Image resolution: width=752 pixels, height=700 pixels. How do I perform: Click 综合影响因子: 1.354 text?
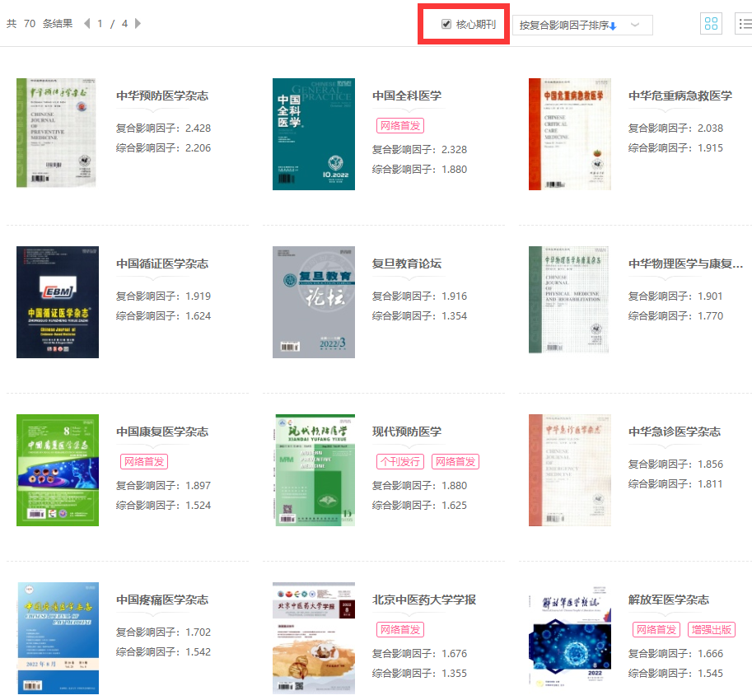click(419, 316)
